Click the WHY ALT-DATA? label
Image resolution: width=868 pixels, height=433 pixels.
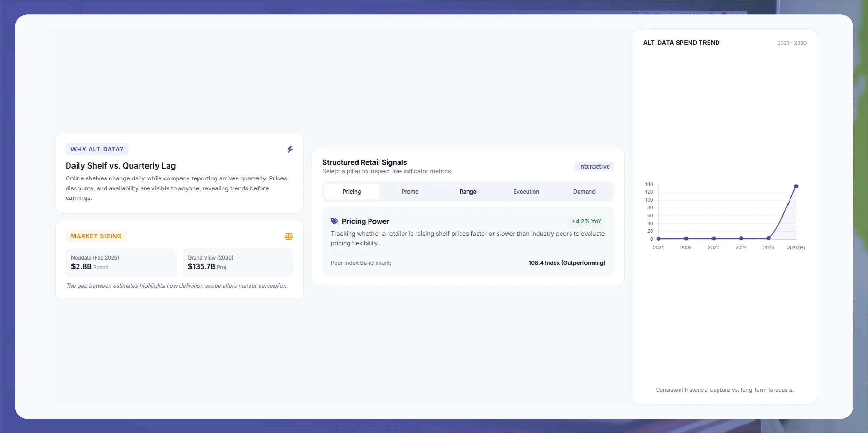point(97,149)
